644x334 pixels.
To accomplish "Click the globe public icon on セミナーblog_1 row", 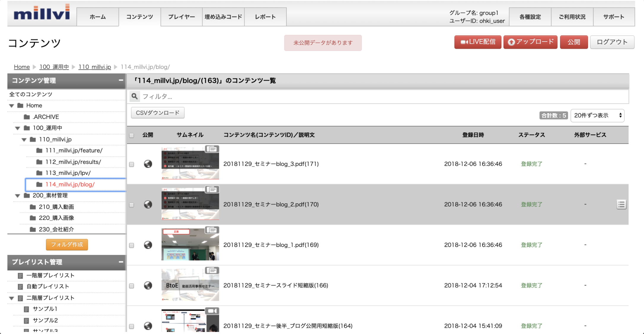I will pos(148,245).
